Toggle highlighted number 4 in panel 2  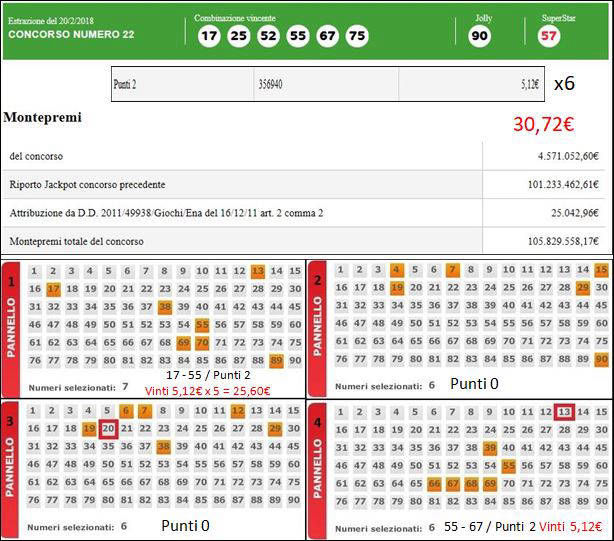[x=397, y=271]
